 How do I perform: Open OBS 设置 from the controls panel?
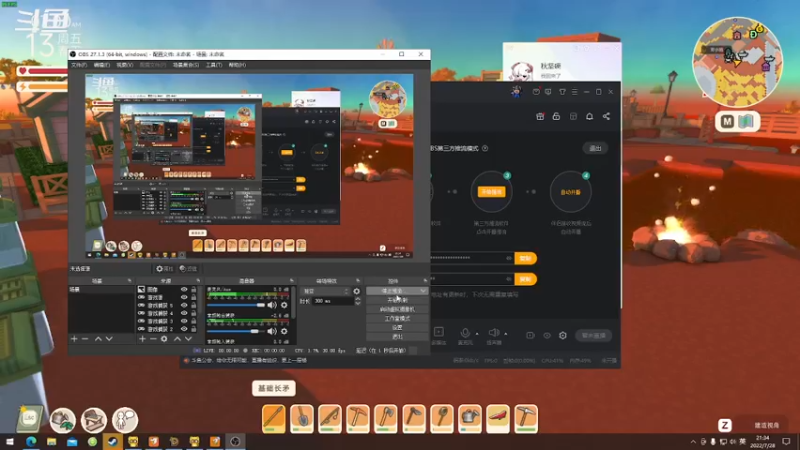397,328
